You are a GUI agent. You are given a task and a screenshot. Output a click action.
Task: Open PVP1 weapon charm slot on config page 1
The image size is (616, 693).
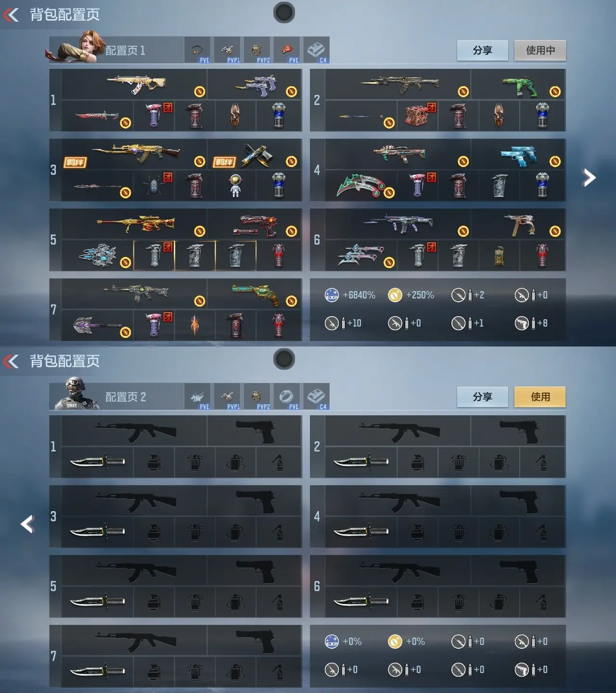click(x=227, y=50)
